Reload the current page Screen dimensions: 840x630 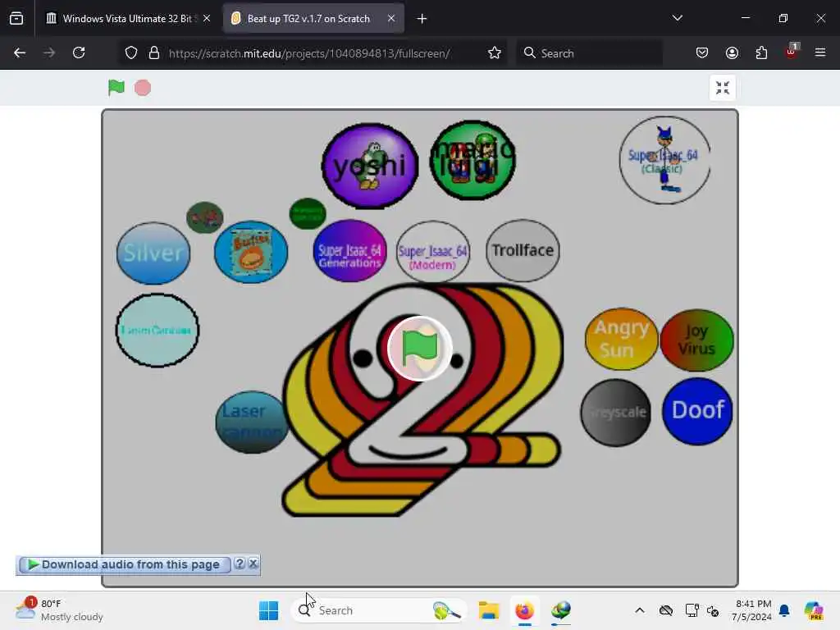(79, 53)
